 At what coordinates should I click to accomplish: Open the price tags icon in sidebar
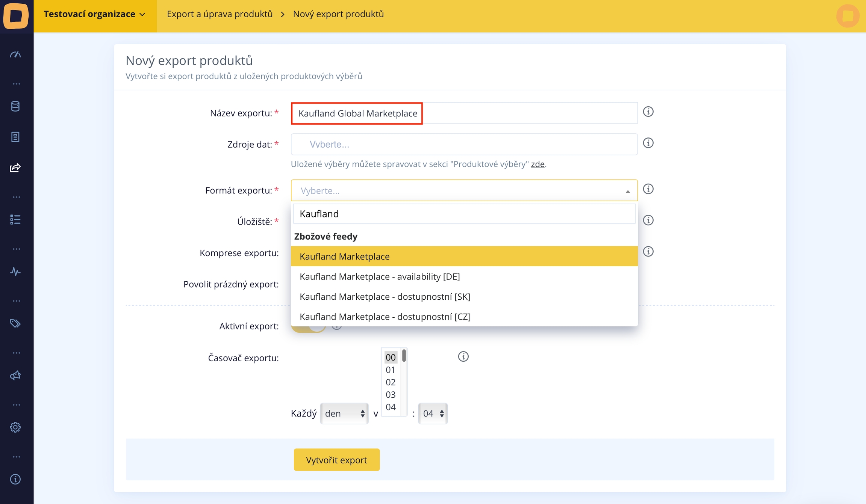point(15,323)
